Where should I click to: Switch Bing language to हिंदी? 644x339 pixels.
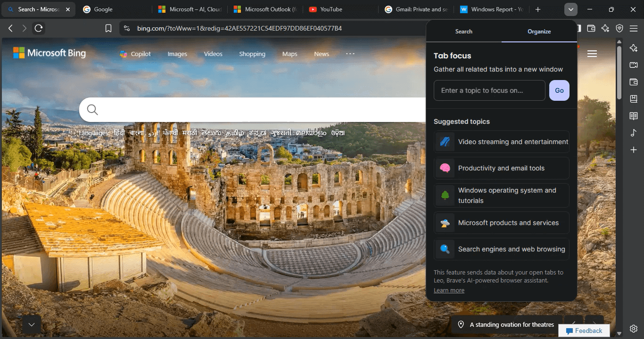click(119, 133)
